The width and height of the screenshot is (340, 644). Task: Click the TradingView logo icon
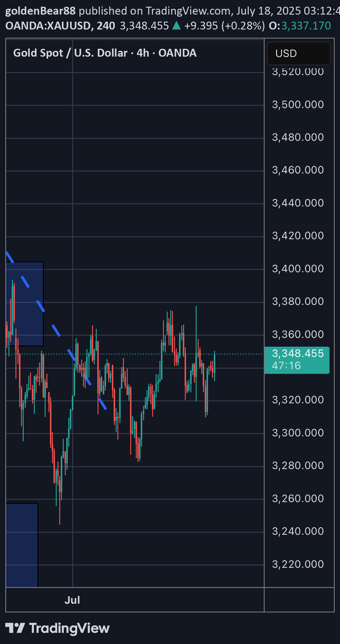pyautogui.click(x=15, y=628)
